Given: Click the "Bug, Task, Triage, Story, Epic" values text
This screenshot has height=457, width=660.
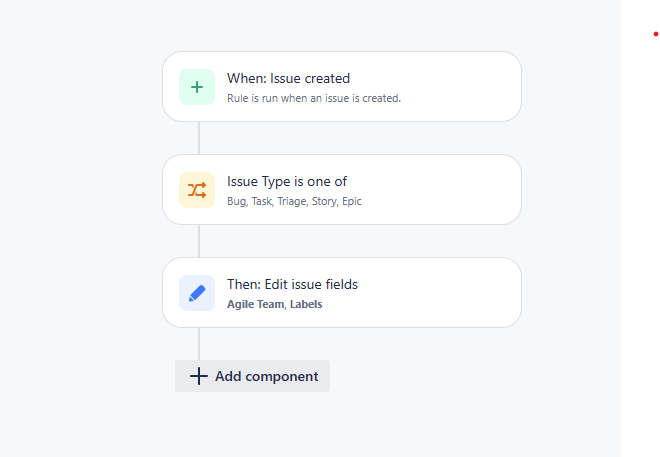Looking at the screenshot, I should click(294, 202).
